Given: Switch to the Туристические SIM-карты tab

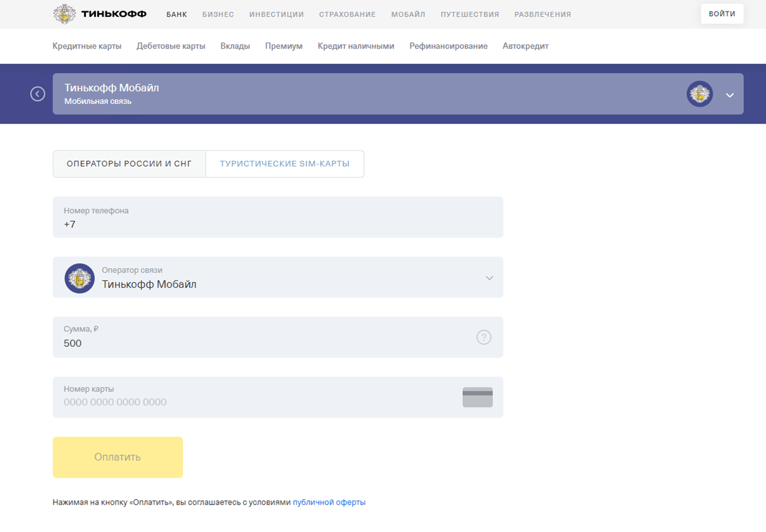Looking at the screenshot, I should [x=285, y=164].
